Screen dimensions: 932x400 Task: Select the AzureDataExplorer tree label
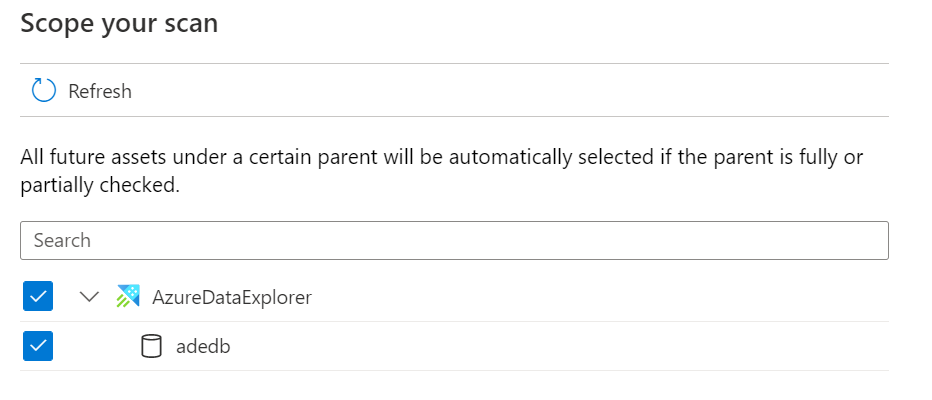pyautogui.click(x=232, y=297)
